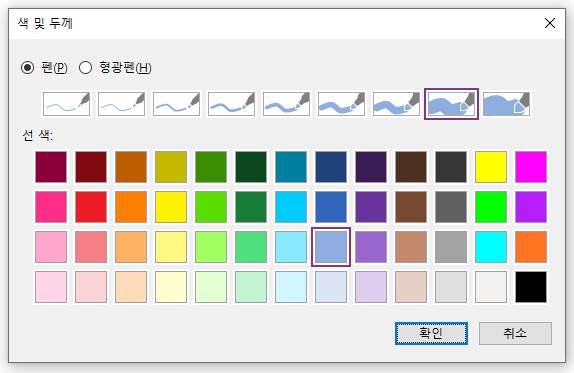Image resolution: width=574 pixels, height=373 pixels.
Task: Click the currently selected eighth thickness icon
Action: [x=451, y=104]
